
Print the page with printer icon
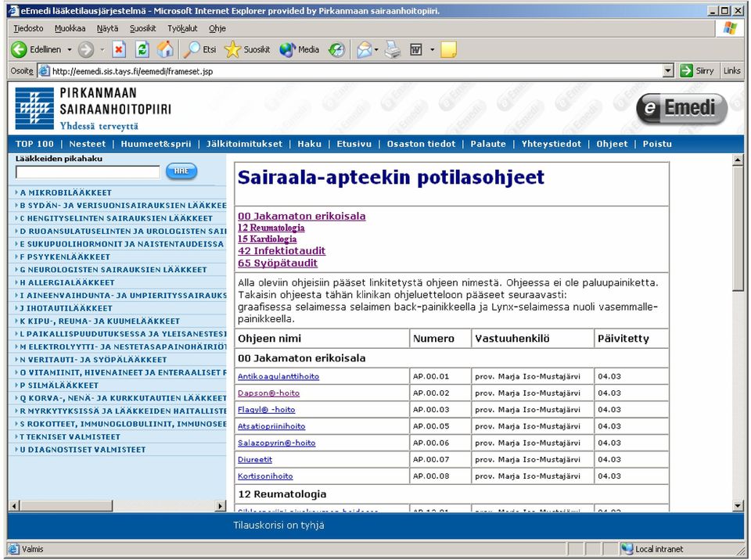[x=393, y=49]
